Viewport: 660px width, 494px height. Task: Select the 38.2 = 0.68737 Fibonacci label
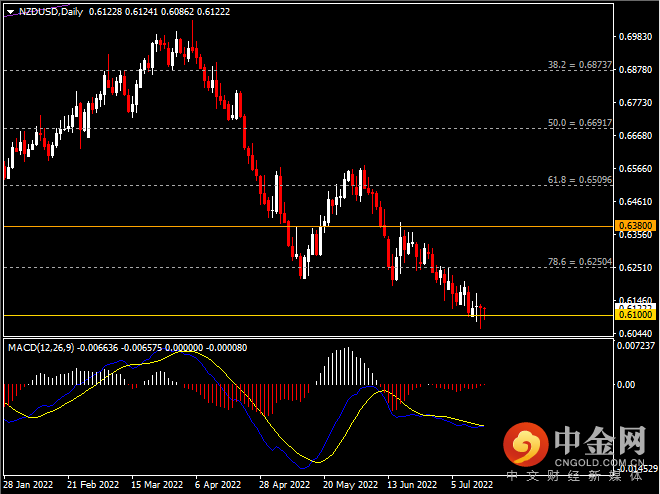coord(580,65)
